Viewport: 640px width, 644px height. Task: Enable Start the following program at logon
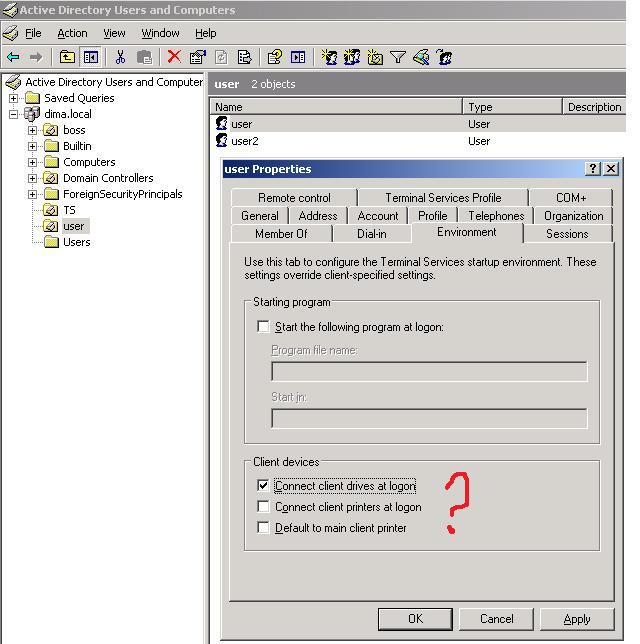[263, 327]
